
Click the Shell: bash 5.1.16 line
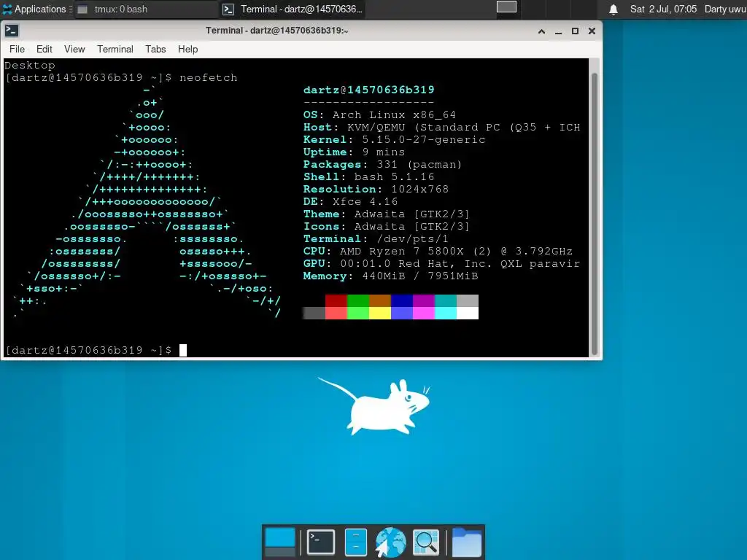pyautogui.click(x=368, y=176)
